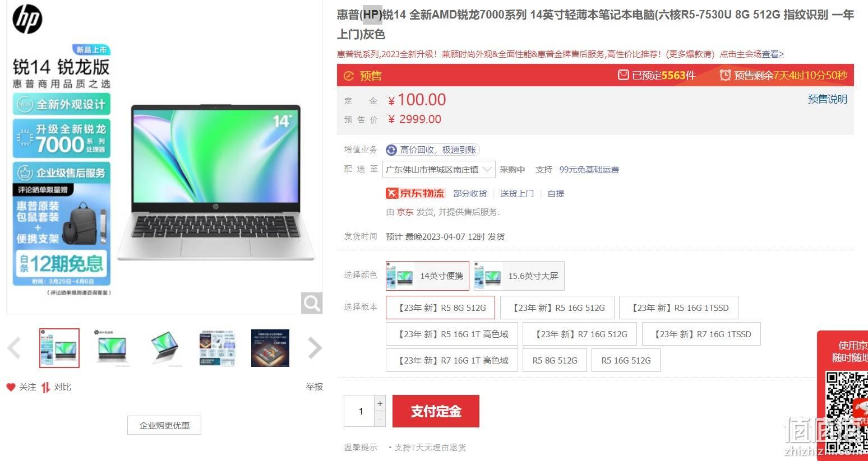Click the right arrow of thumbnail carousel
Screen dimensions: 868x461
(x=315, y=348)
